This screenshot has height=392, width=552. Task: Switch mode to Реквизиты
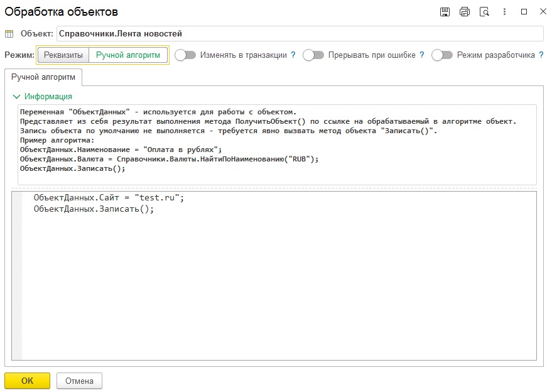tap(63, 55)
